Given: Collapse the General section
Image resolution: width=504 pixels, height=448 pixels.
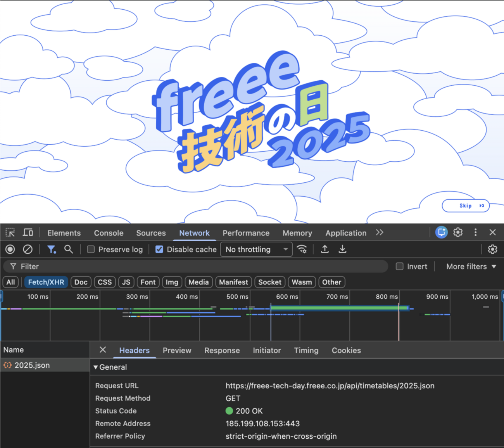Looking at the screenshot, I should pos(96,367).
